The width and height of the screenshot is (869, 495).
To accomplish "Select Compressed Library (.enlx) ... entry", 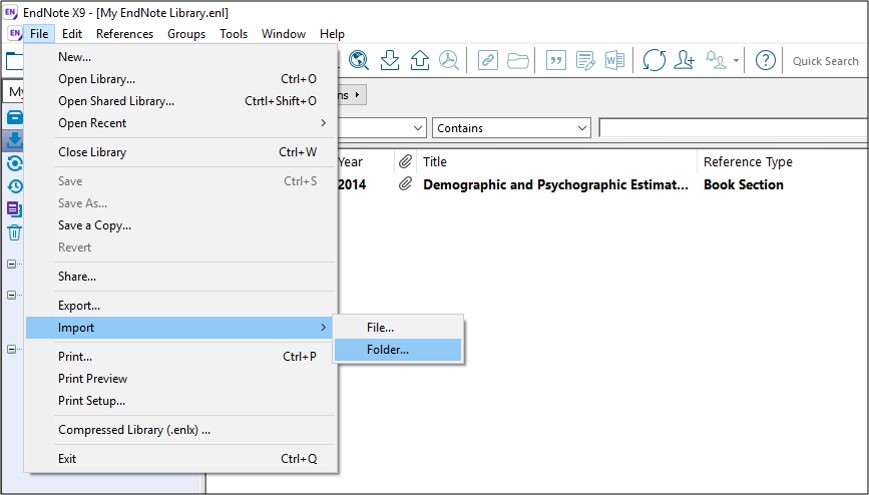I will (x=181, y=430).
